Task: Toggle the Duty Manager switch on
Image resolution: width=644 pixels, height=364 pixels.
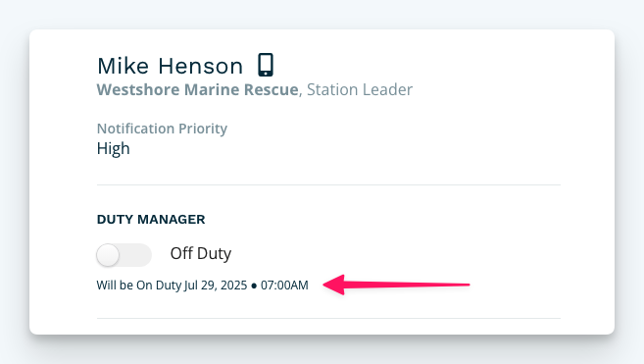Action: pyautogui.click(x=124, y=254)
